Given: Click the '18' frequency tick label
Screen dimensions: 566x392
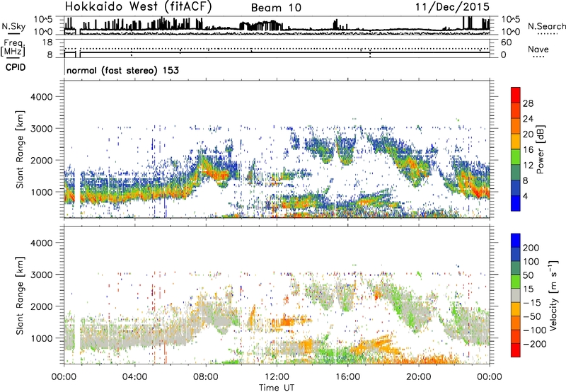Looking at the screenshot, I should [x=47, y=42].
